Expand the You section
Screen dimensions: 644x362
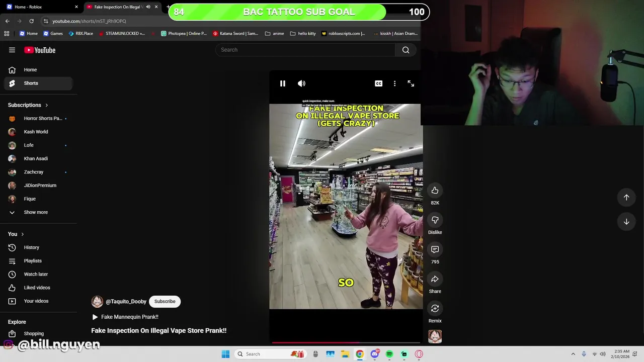pyautogui.click(x=16, y=234)
